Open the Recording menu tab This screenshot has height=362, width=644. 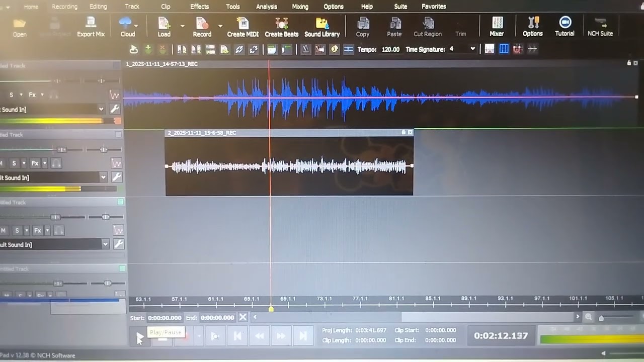(x=64, y=7)
